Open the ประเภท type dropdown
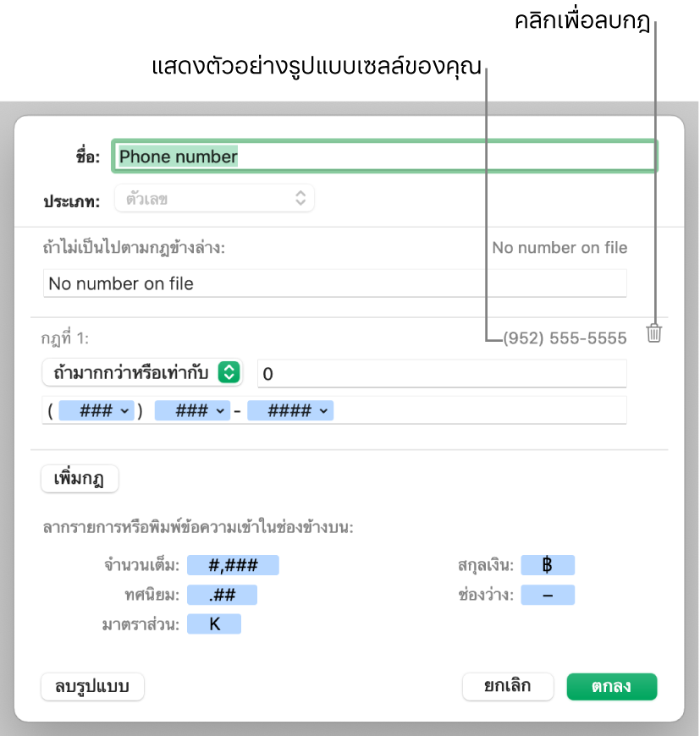The height and width of the screenshot is (736, 700). click(x=216, y=199)
